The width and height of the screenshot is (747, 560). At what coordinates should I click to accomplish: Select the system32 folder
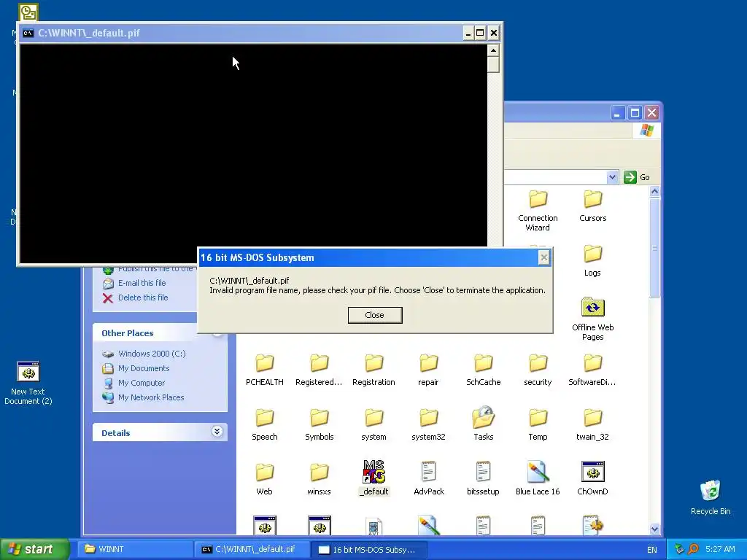point(428,425)
